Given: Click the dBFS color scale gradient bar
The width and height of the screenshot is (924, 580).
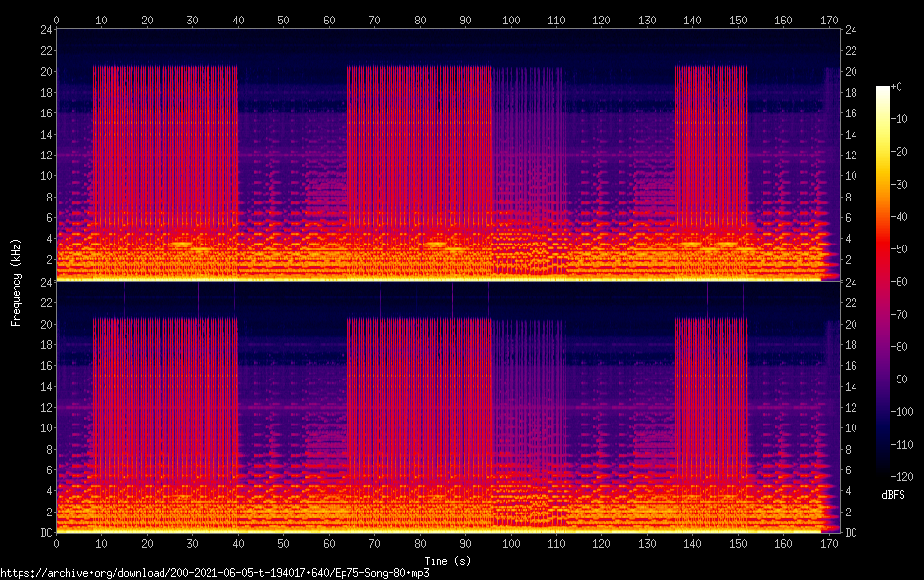Looking at the screenshot, I should (x=882, y=281).
